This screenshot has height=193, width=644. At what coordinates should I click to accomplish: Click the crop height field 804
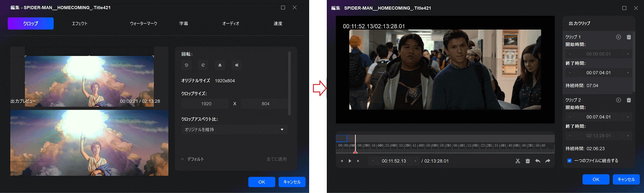(x=265, y=104)
